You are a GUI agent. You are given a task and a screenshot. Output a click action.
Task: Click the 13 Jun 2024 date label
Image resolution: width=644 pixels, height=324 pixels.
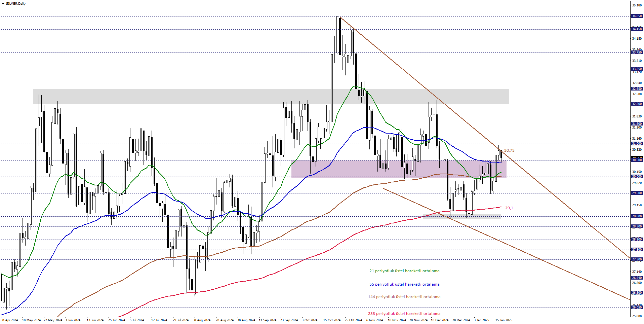pos(95,320)
